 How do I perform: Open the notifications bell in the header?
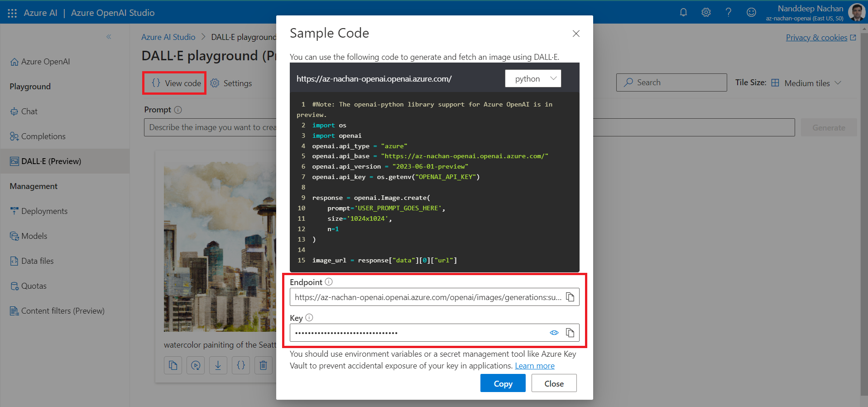point(683,12)
